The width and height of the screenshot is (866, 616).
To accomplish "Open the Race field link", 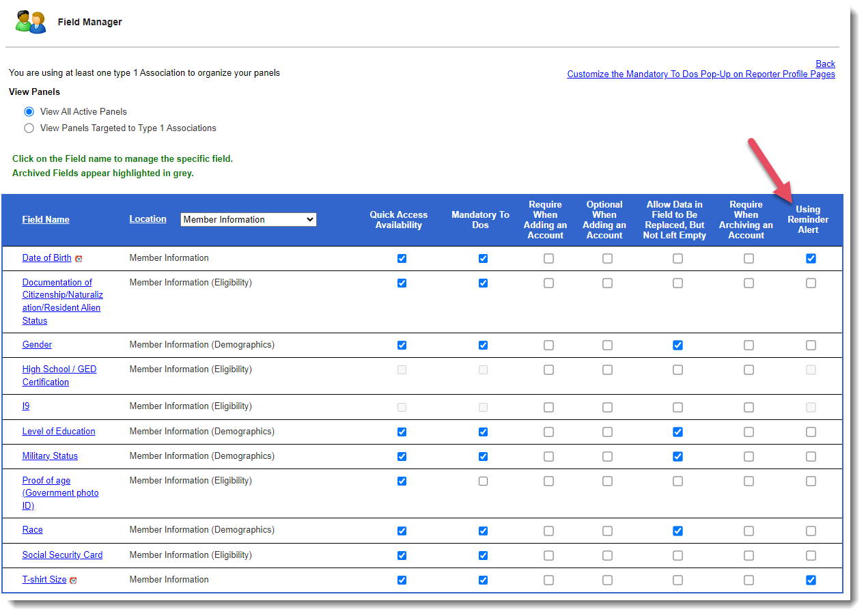I will point(32,529).
